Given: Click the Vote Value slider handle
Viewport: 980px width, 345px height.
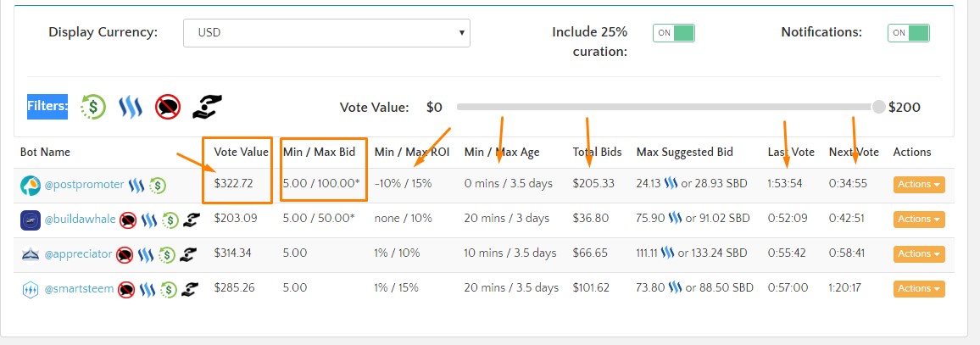Looking at the screenshot, I should pyautogui.click(x=879, y=107).
